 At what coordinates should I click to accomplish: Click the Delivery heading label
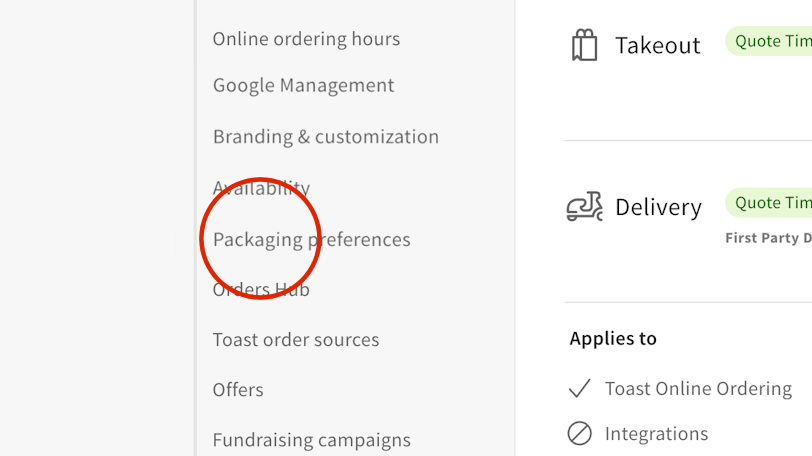pos(658,207)
